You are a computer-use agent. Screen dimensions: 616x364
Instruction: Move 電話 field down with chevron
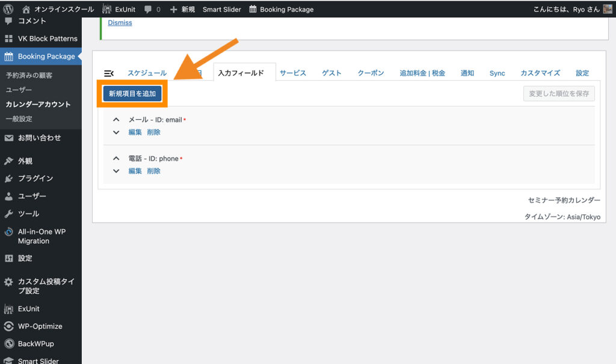[116, 171]
